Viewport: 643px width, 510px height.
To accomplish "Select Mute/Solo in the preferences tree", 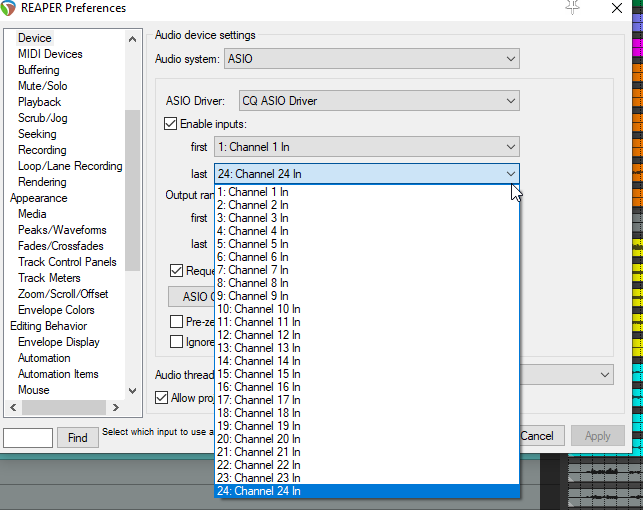I will (x=43, y=86).
